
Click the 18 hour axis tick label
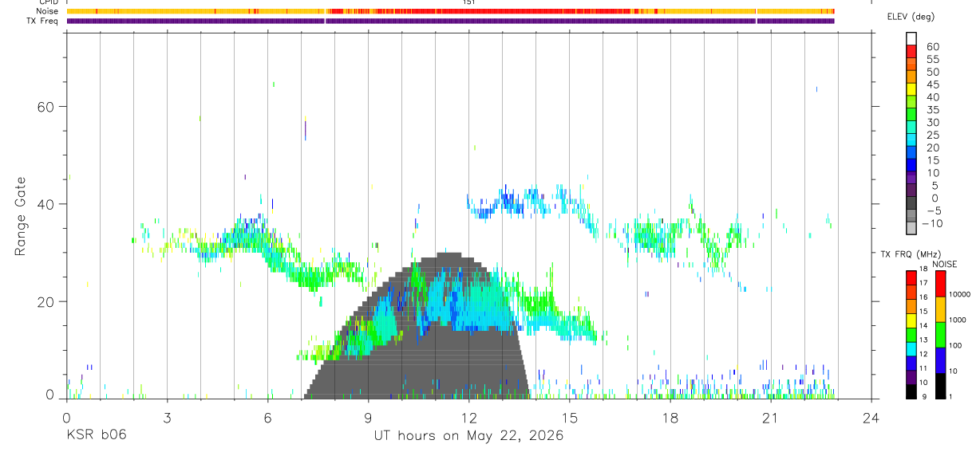(x=670, y=418)
